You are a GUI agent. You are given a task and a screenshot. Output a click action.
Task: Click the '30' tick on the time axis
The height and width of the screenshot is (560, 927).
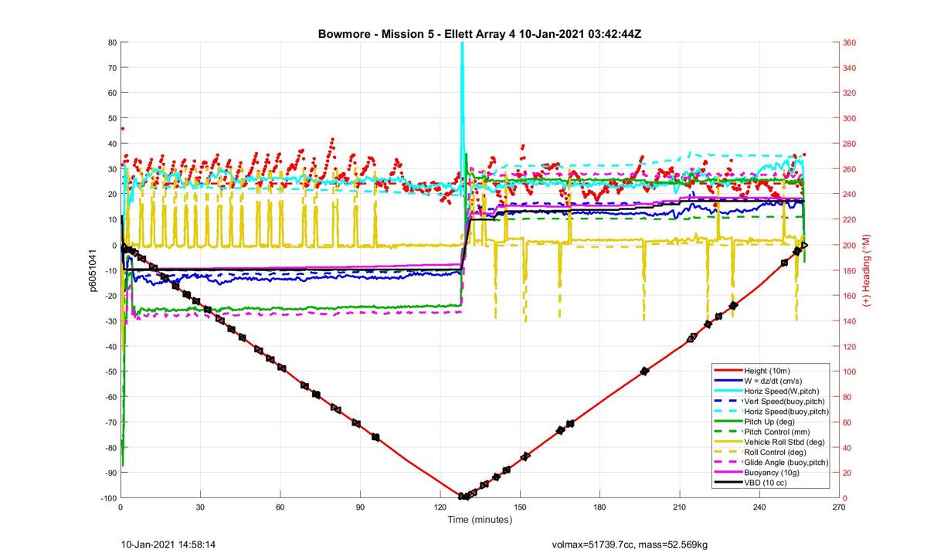[201, 507]
